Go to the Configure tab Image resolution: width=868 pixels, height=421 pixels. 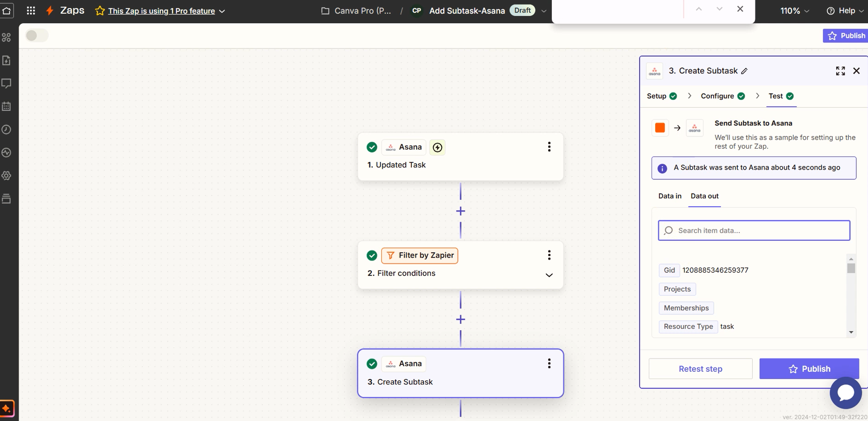point(717,96)
